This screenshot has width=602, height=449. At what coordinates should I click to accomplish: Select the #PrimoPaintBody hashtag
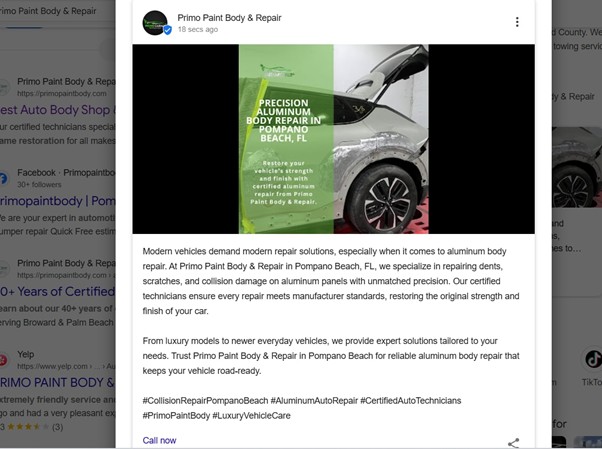(x=176, y=416)
